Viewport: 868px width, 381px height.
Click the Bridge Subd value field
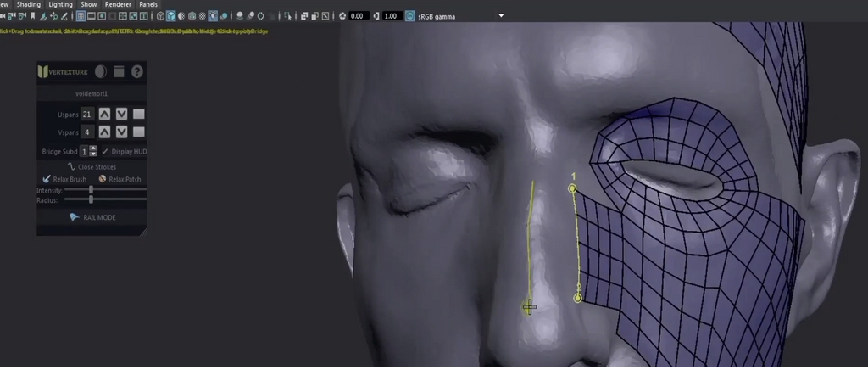click(x=85, y=151)
